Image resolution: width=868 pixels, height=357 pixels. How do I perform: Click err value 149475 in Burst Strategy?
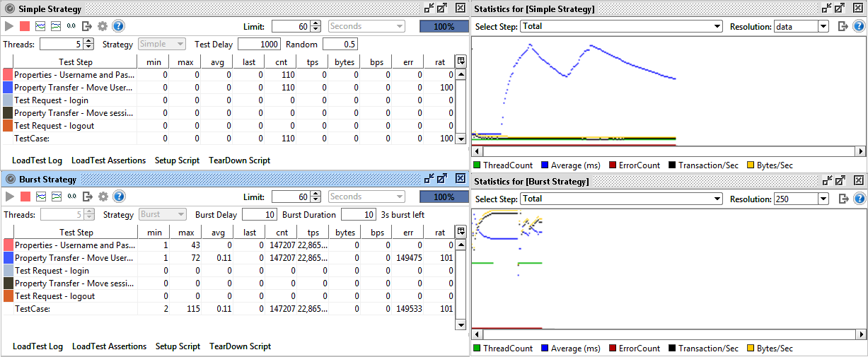pyautogui.click(x=410, y=258)
